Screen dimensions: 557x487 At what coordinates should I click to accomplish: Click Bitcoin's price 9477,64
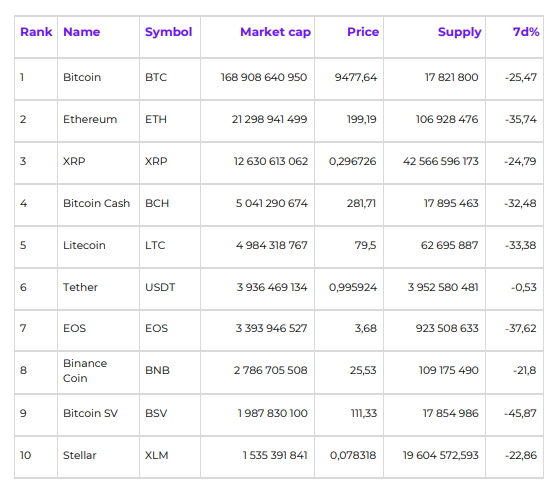(356, 77)
